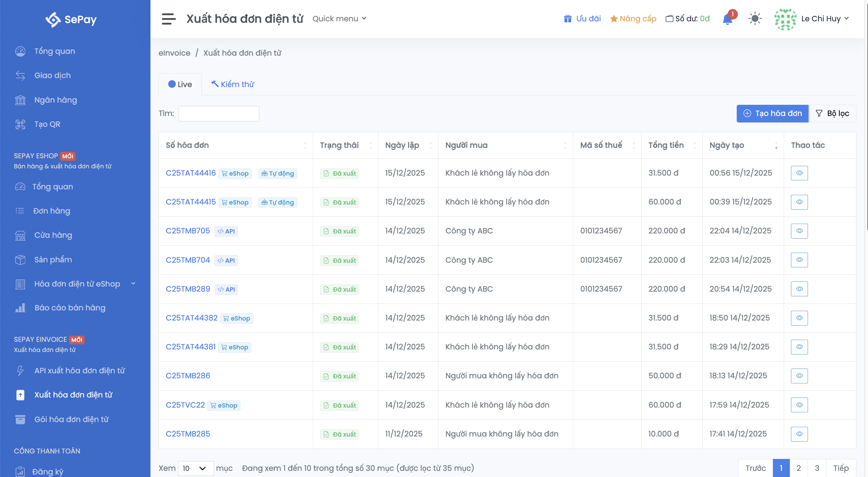This screenshot has width=868, height=477.
Task: Click the hamburger menu icon
Action: pos(169,19)
